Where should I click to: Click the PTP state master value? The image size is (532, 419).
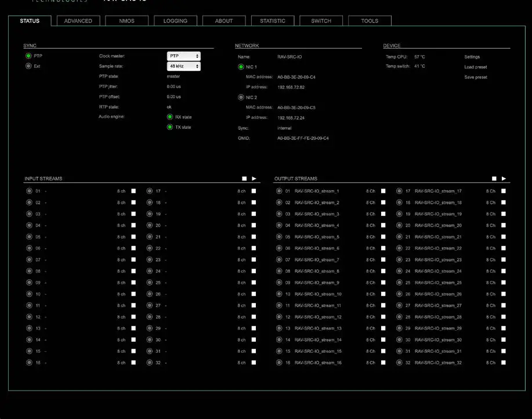coord(173,77)
